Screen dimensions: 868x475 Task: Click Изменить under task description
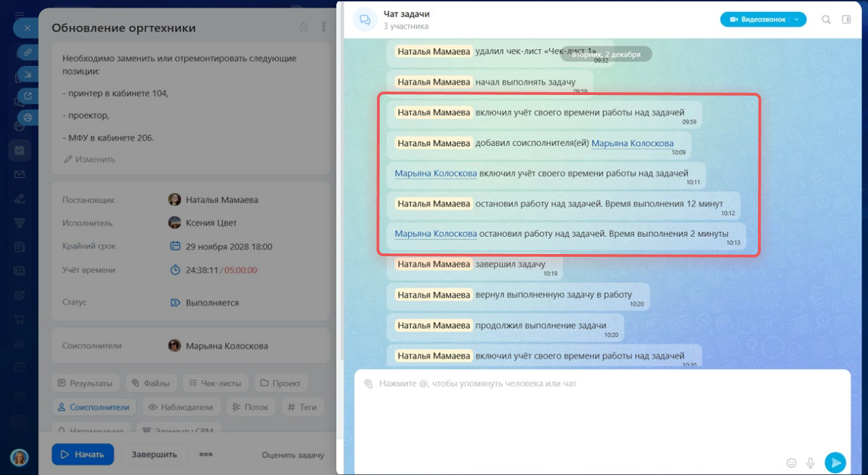click(x=89, y=159)
